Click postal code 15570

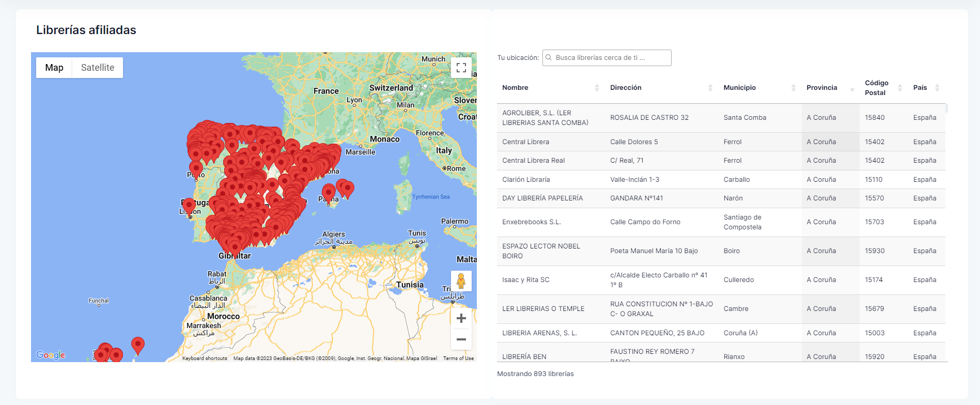[x=875, y=198]
